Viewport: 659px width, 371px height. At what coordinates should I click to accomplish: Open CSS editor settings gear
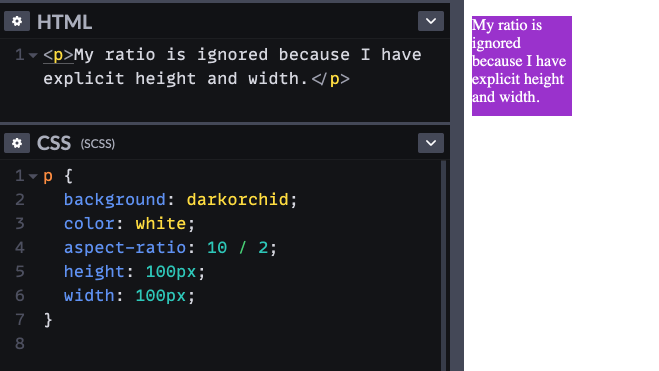tap(17, 143)
